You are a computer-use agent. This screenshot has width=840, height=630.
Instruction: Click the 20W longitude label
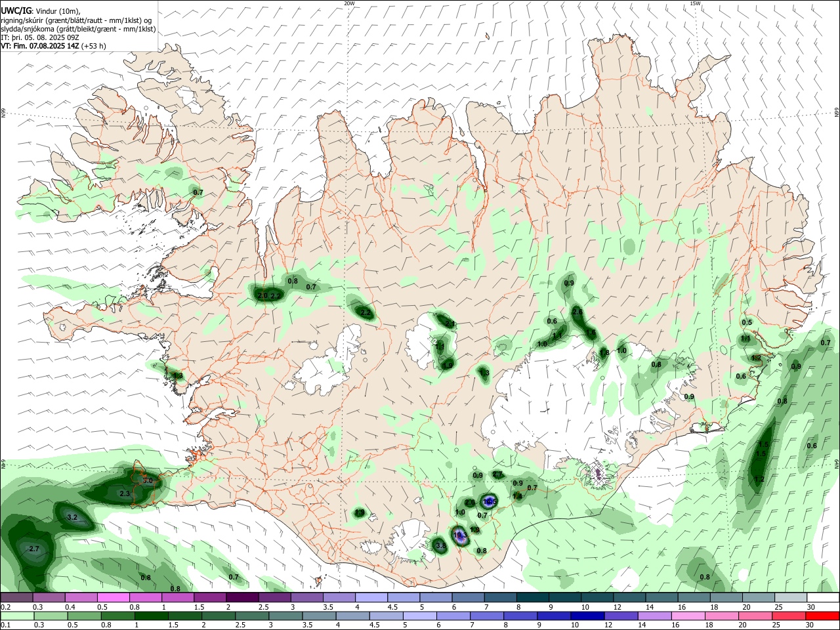[x=349, y=3]
